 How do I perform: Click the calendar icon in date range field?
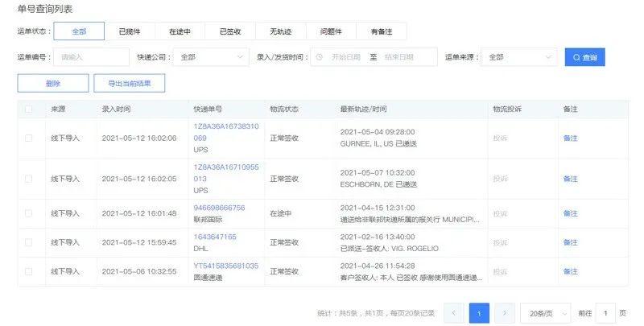[319, 57]
